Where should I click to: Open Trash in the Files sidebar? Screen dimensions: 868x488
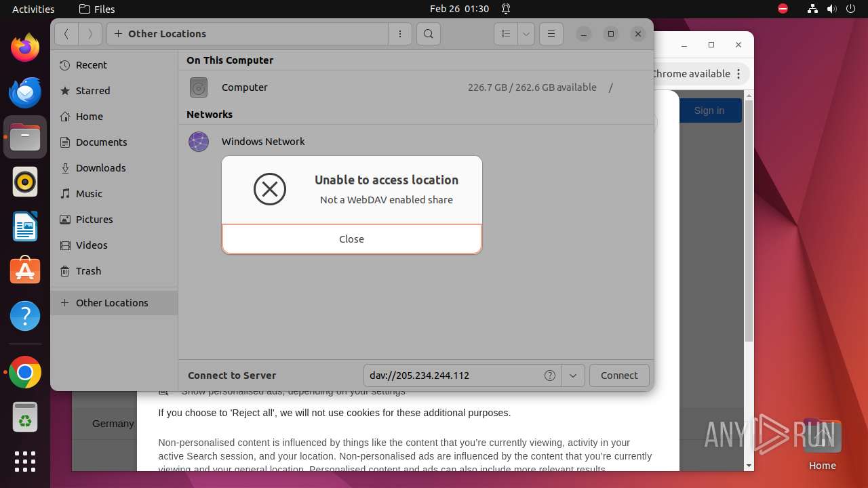pyautogui.click(x=114, y=271)
